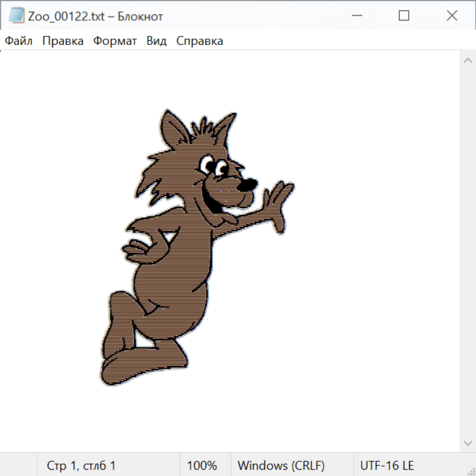Open the Правка menu
The image size is (476, 476).
pos(62,41)
